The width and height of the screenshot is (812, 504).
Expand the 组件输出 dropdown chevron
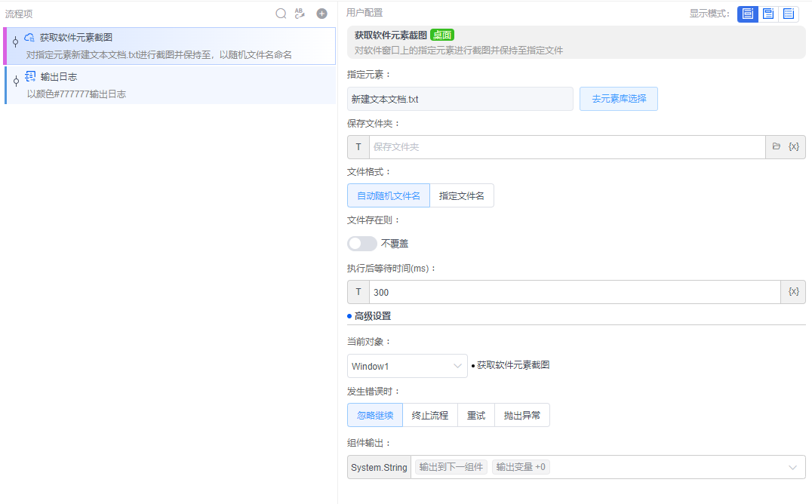click(x=792, y=466)
